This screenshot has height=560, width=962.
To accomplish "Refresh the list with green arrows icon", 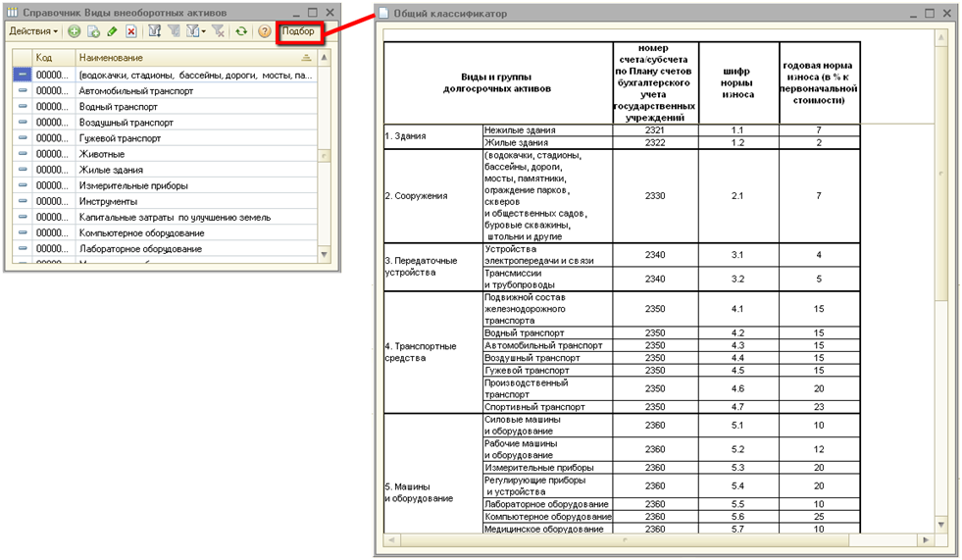I will (x=241, y=32).
